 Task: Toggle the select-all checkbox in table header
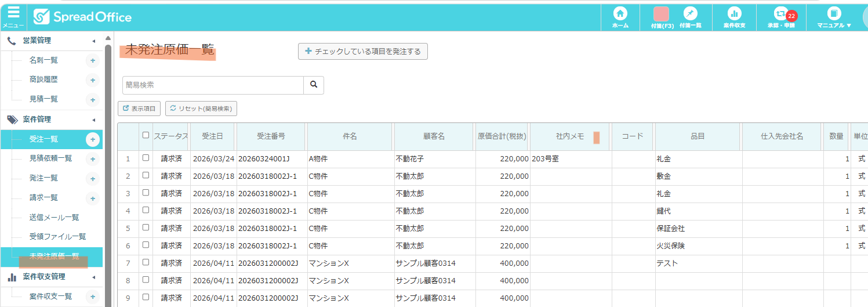146,135
